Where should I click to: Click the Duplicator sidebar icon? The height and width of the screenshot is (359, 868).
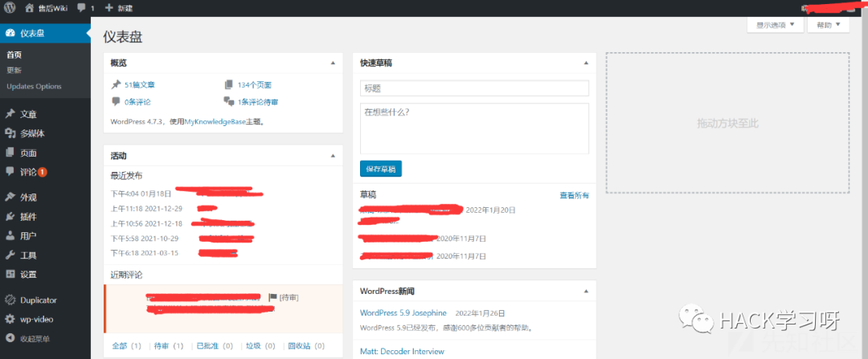coord(10,300)
